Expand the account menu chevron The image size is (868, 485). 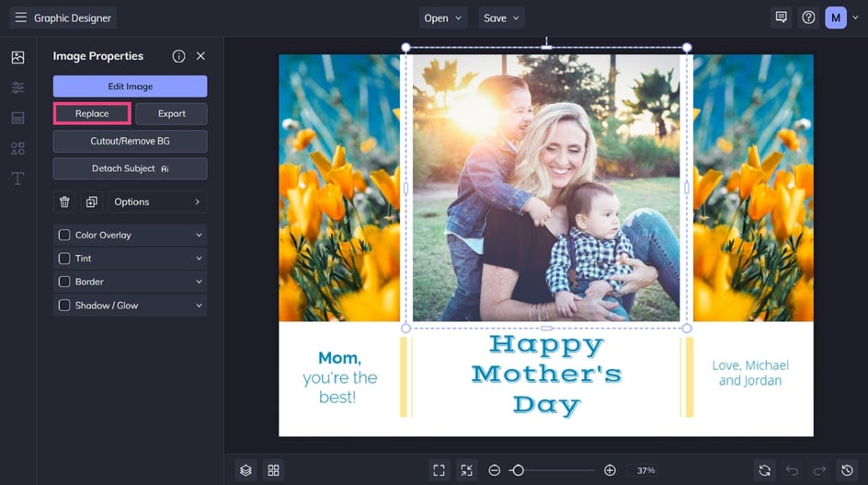pos(856,17)
